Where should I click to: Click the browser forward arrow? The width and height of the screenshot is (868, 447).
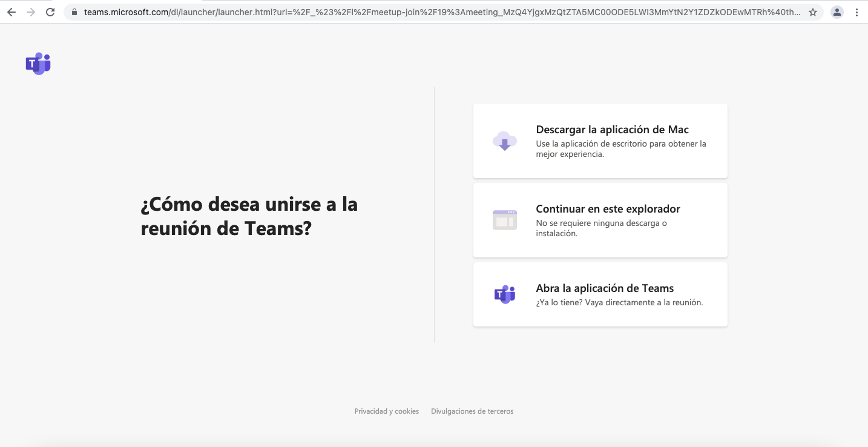click(31, 12)
